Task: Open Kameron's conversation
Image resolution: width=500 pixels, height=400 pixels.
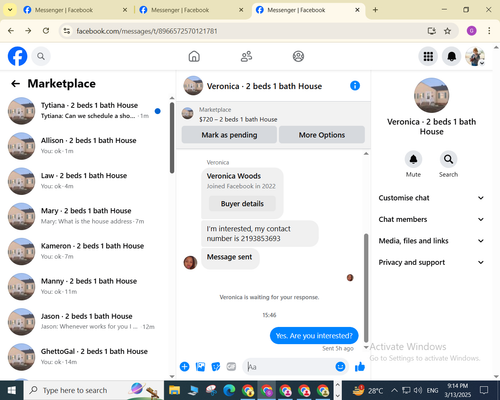Action: point(85,251)
